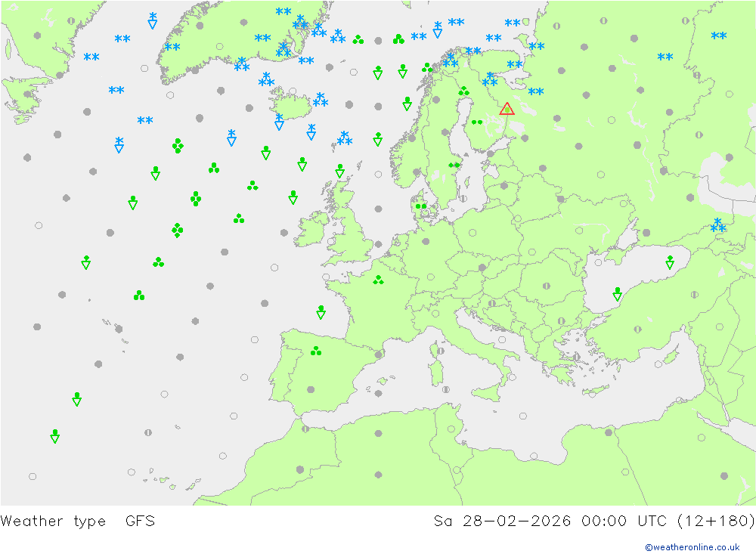756x554 pixels.
Task: Click the red triangle marker east of Finland
Action: pos(507,109)
